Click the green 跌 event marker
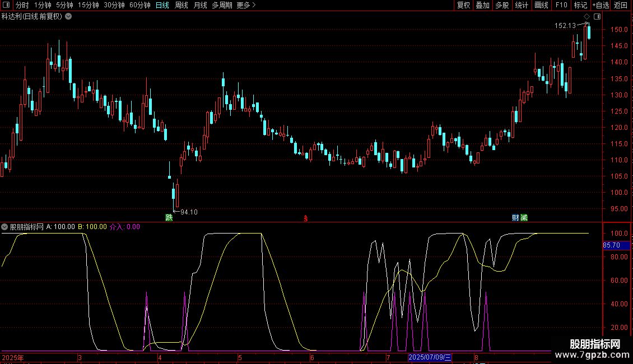Image resolution: width=633 pixels, height=364 pixels. 169,217
